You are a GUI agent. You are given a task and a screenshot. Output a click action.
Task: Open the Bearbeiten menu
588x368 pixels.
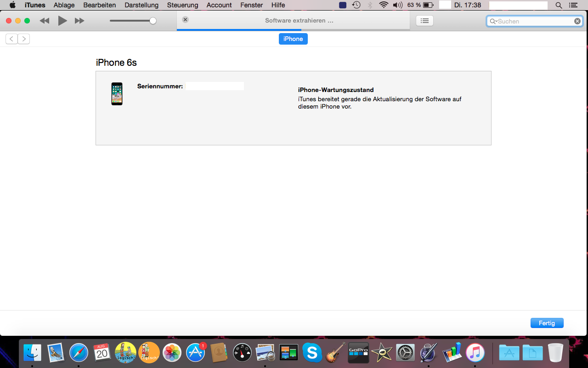[100, 5]
